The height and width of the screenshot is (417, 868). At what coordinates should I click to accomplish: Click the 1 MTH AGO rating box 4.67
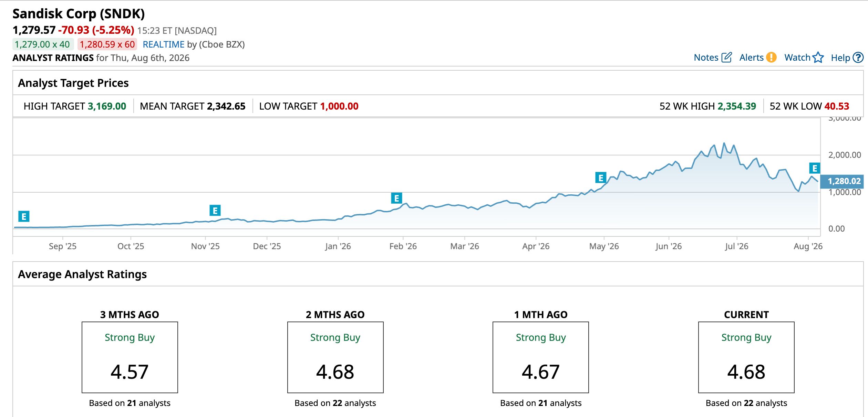point(541,357)
